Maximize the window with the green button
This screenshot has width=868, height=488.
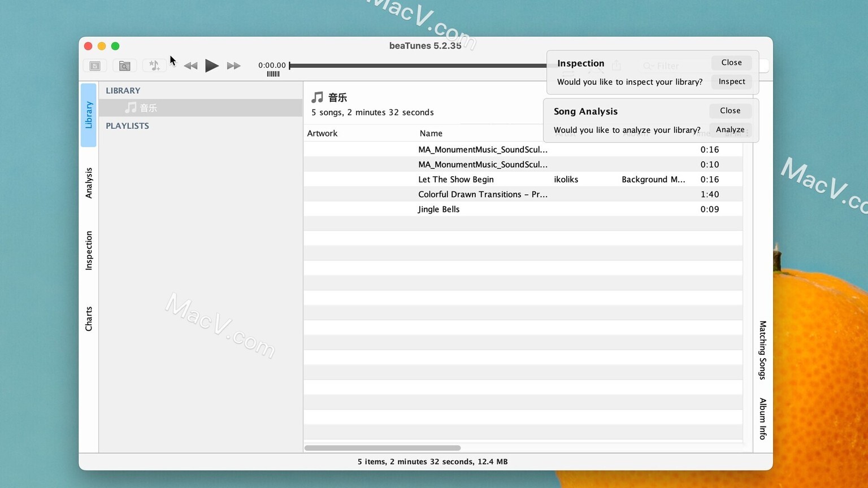tap(115, 46)
